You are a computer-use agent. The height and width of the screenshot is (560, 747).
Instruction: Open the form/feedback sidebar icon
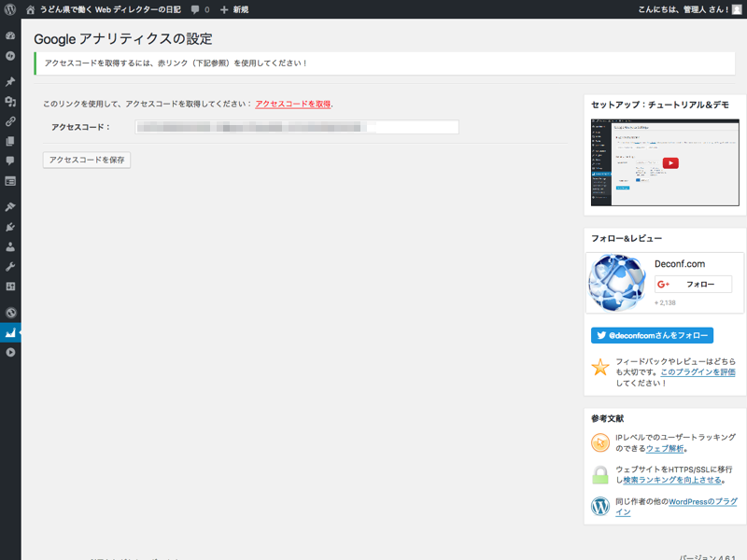[10, 181]
